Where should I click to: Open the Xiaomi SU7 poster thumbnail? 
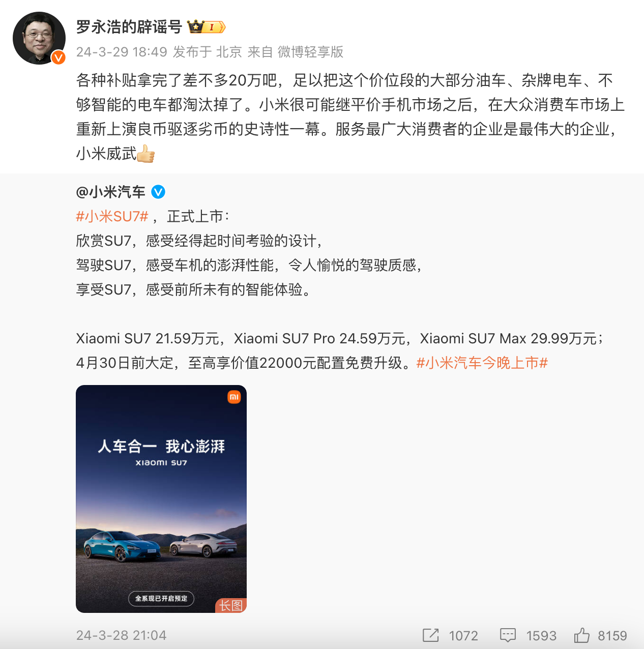(x=161, y=499)
